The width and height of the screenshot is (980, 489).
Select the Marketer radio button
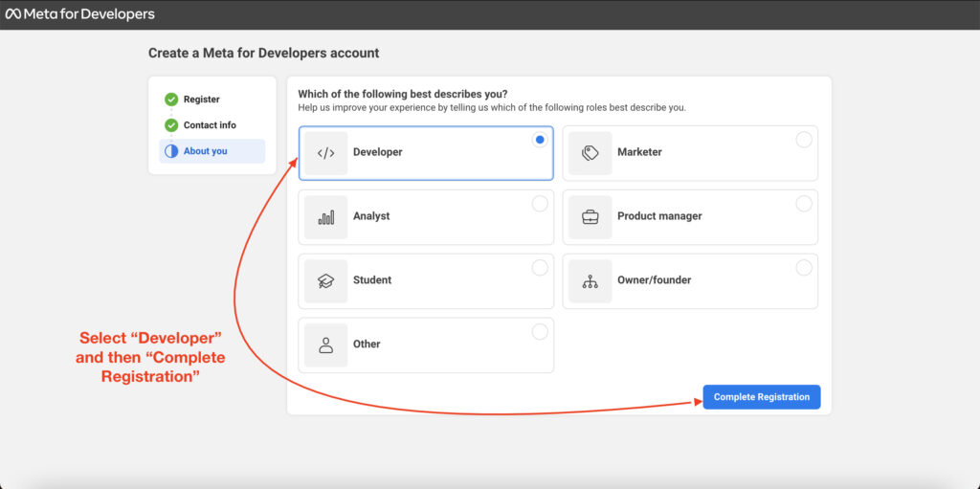click(804, 140)
